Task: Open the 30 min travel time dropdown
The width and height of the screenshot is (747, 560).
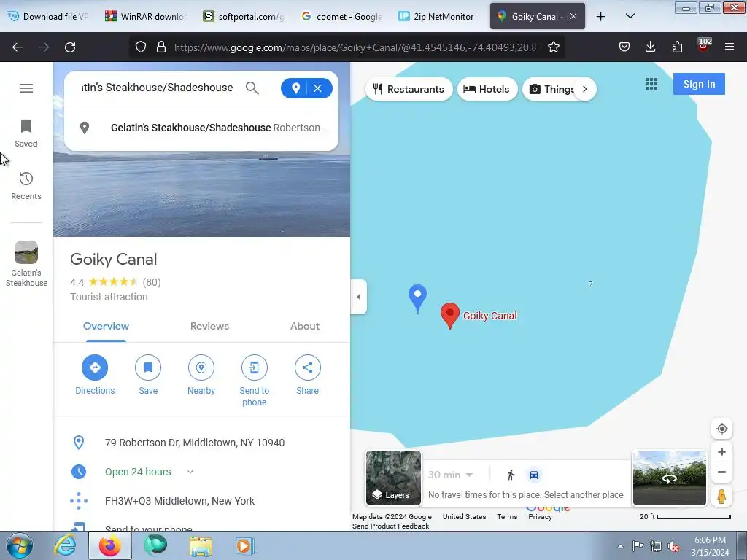Action: (450, 475)
